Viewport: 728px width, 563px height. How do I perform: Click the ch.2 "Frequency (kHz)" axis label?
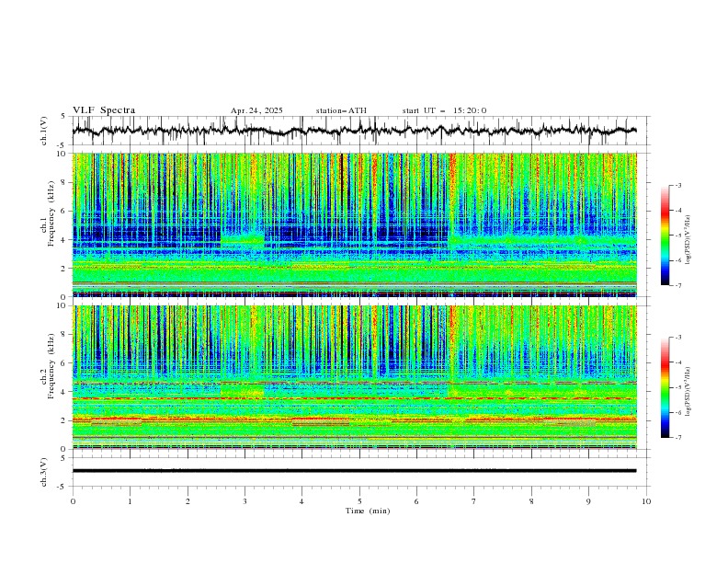pos(51,366)
